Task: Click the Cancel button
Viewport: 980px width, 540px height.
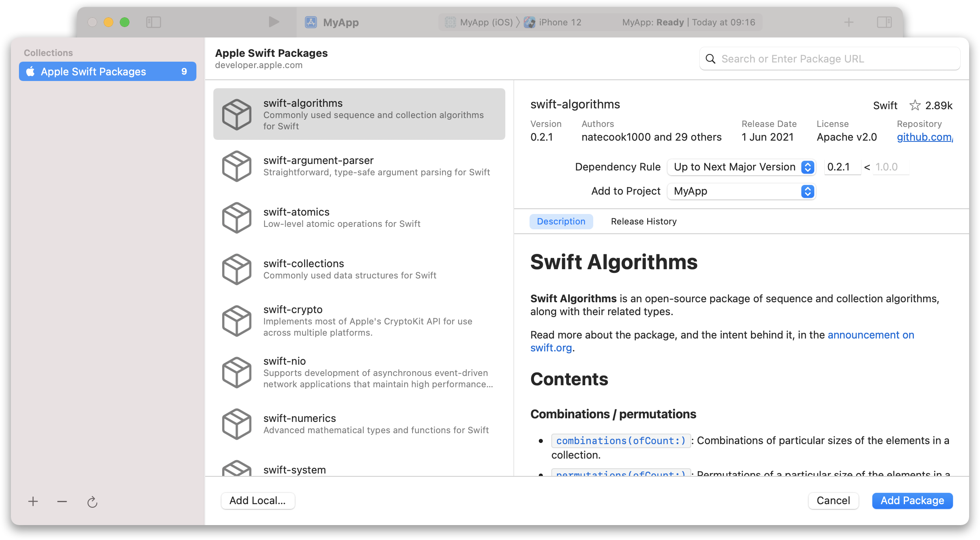Action: [833, 501]
